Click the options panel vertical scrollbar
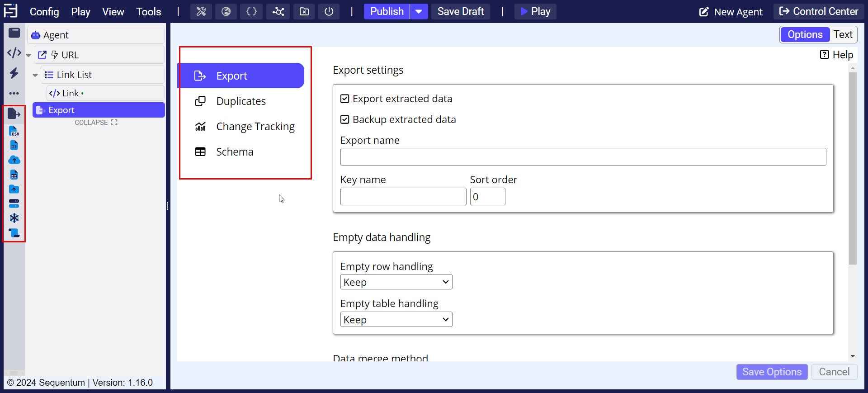Image resolution: width=868 pixels, height=393 pixels. click(x=853, y=168)
